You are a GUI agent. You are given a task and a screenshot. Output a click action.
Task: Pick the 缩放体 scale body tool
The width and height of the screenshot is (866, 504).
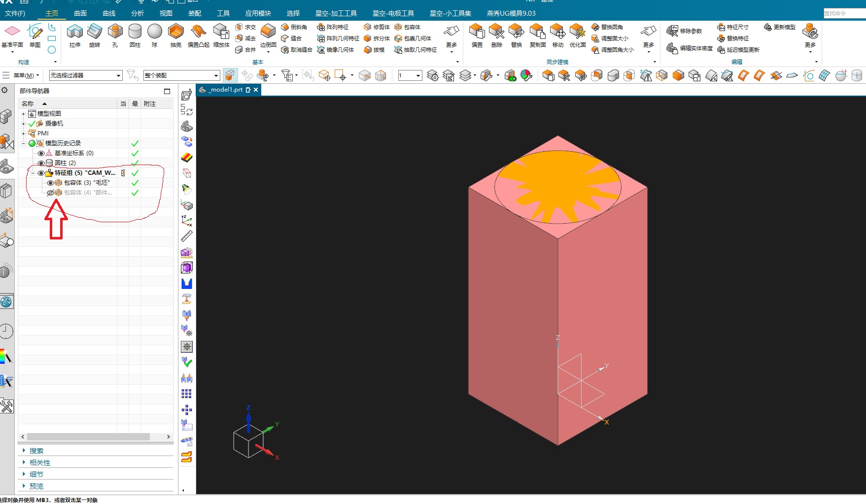221,35
